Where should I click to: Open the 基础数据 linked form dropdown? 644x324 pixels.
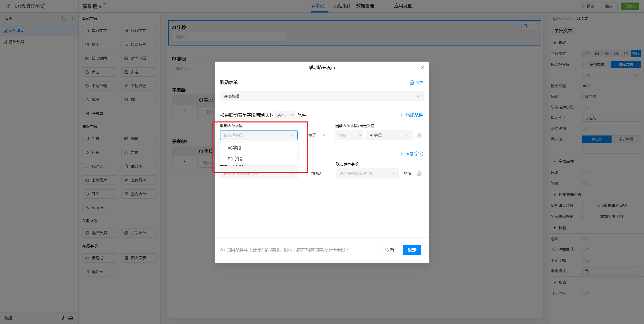point(322,96)
